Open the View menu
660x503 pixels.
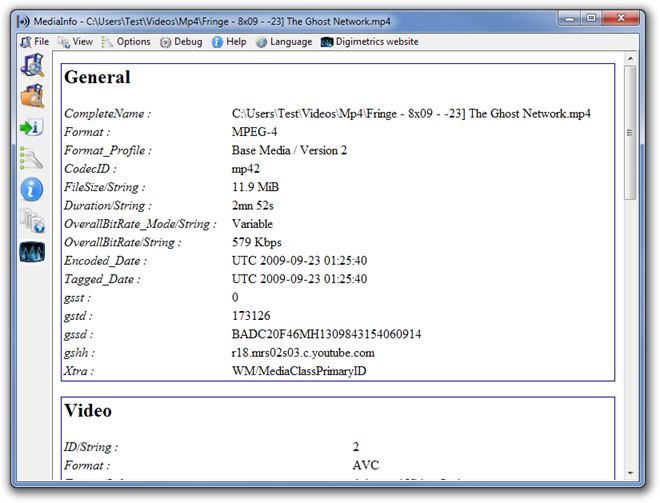[75, 42]
